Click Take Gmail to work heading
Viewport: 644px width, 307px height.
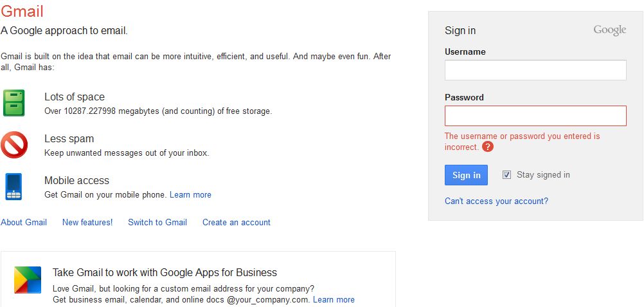click(165, 272)
